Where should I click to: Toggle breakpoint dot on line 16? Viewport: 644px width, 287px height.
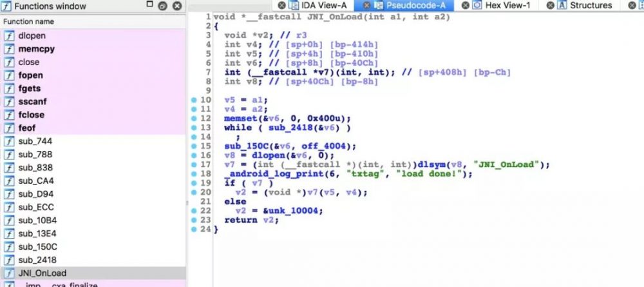194,155
